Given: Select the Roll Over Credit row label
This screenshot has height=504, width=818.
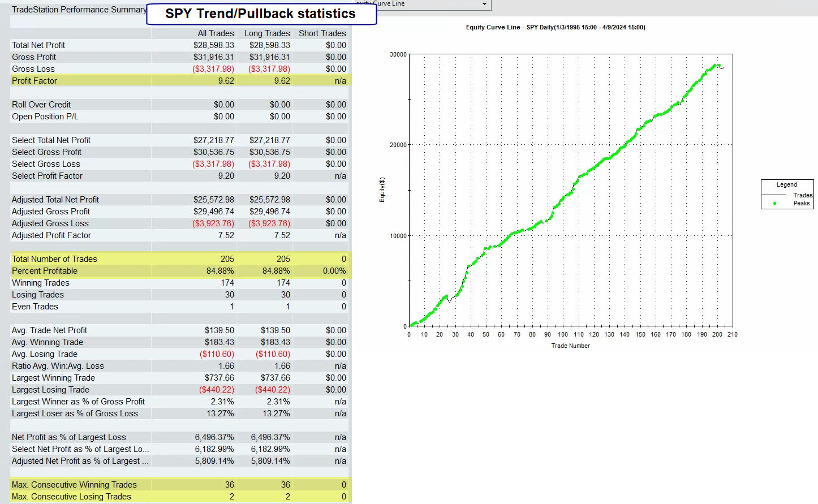Looking at the screenshot, I should point(41,105).
